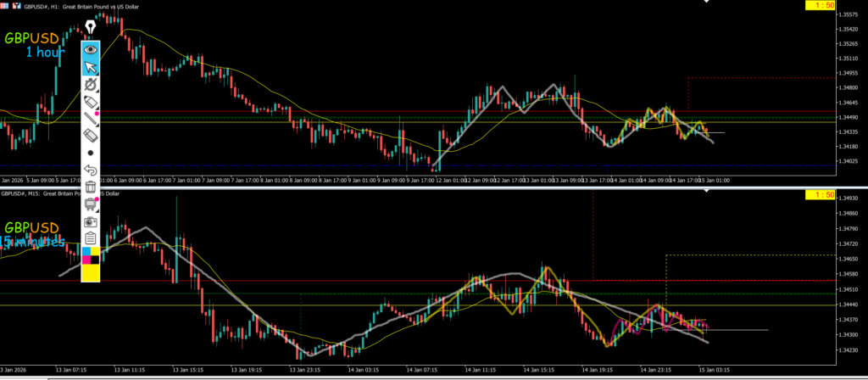868x380 pixels.
Task: Take a screenshot with the camera icon
Action: (91, 221)
